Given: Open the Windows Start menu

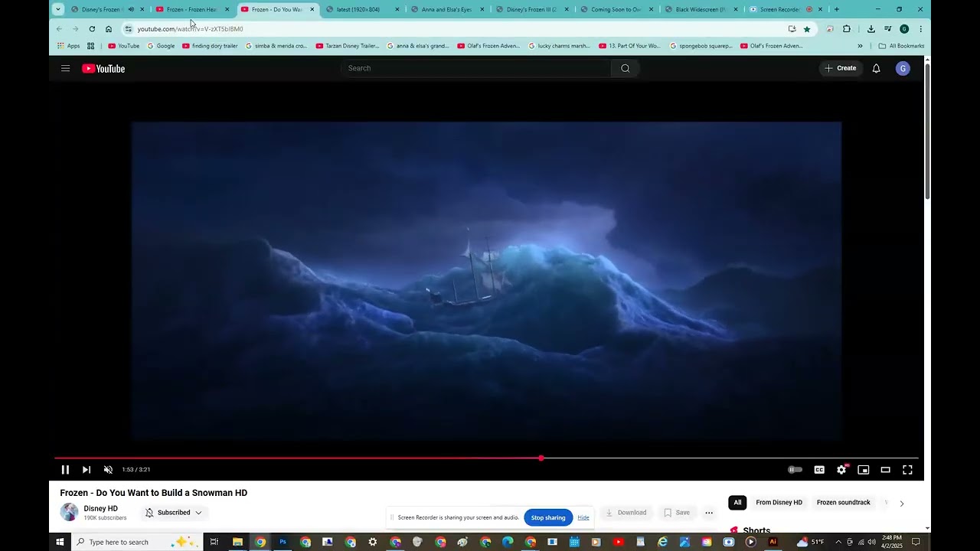Looking at the screenshot, I should 60,542.
